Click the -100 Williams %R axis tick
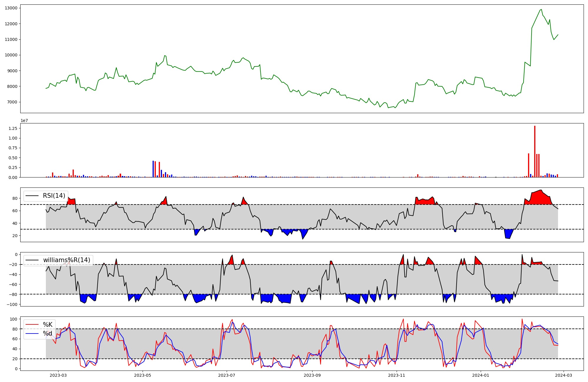 [x=12, y=304]
